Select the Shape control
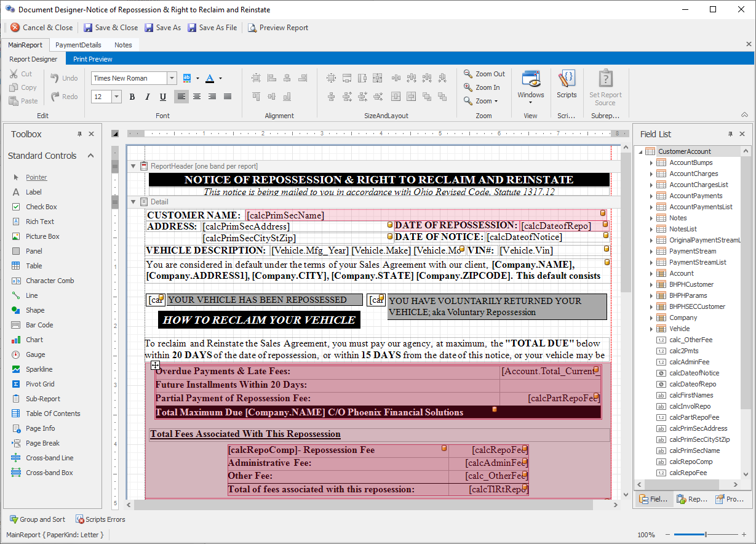This screenshot has height=544, width=756. pos(35,310)
